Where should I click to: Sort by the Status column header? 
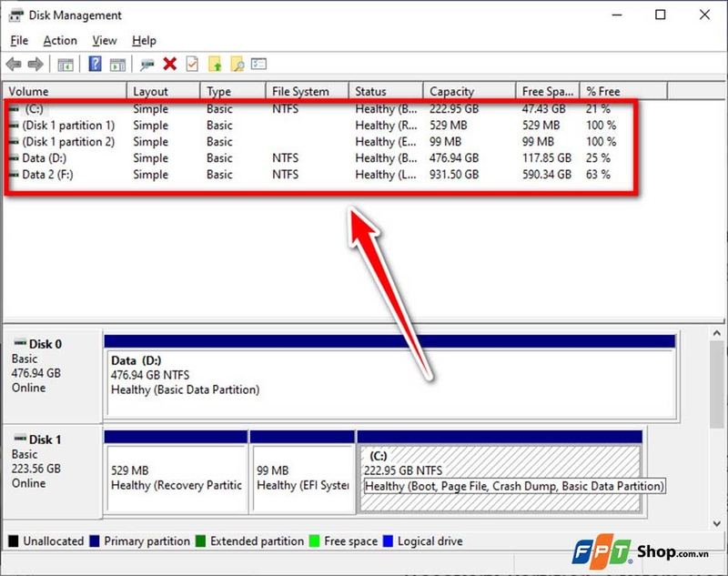click(x=386, y=91)
